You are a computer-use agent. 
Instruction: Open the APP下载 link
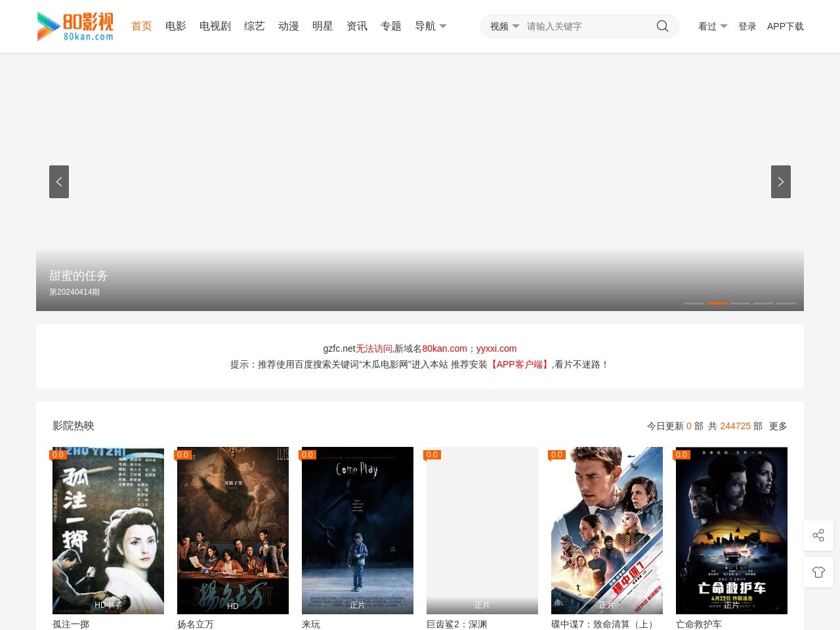[785, 26]
